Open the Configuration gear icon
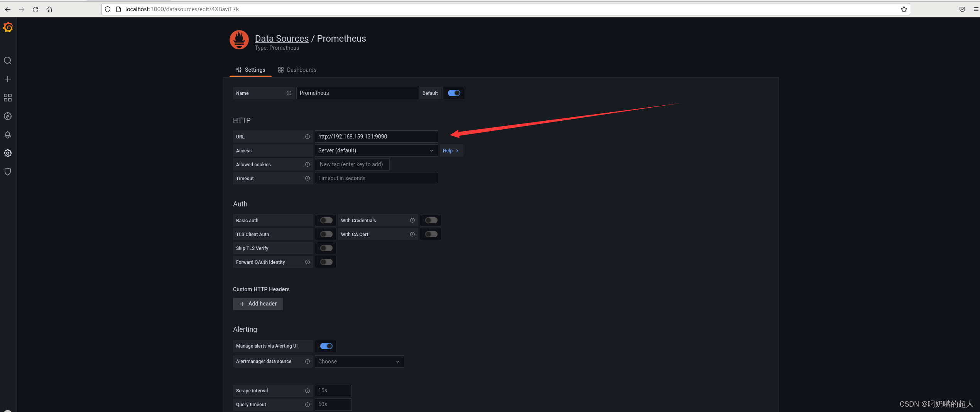 [8, 153]
